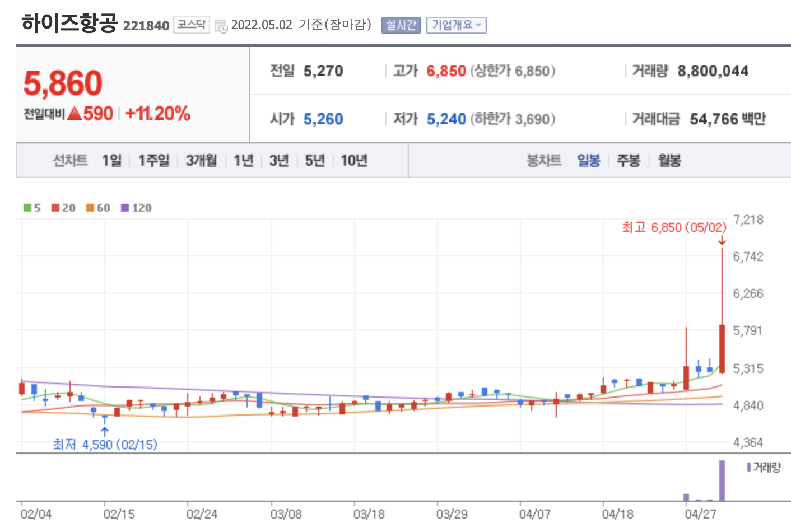This screenshot has height=532, width=791.
Task: Switch to 일봉 daily candle chart
Action: pyautogui.click(x=589, y=161)
